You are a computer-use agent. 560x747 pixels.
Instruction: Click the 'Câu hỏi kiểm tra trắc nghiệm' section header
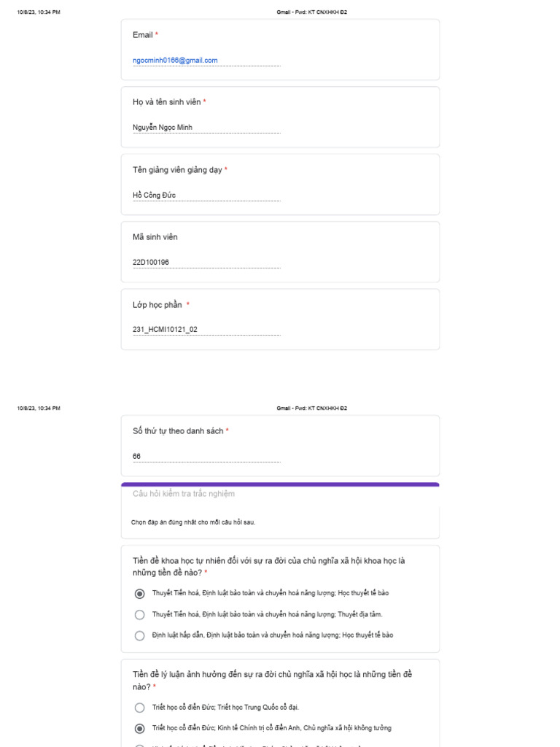point(184,495)
